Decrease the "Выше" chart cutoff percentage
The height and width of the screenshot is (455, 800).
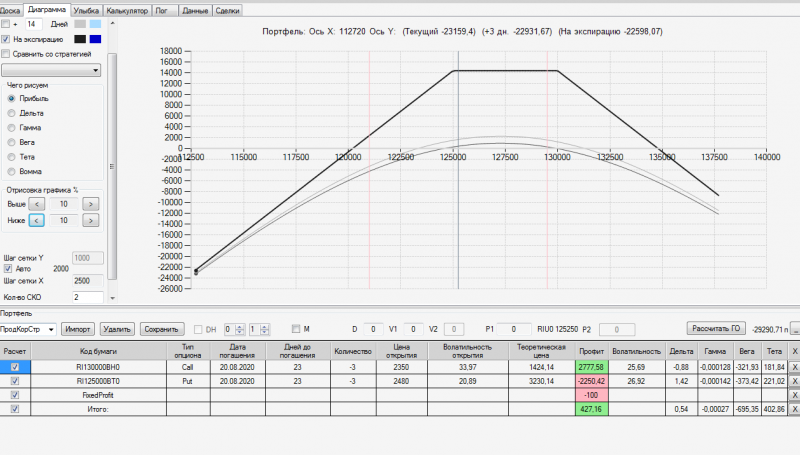pyautogui.click(x=37, y=204)
